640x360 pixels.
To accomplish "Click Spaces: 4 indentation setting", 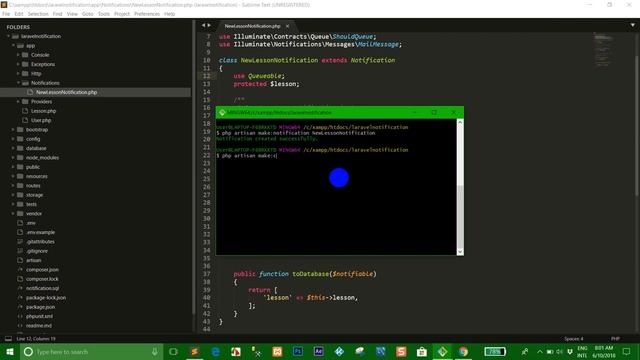I will coord(574,339).
